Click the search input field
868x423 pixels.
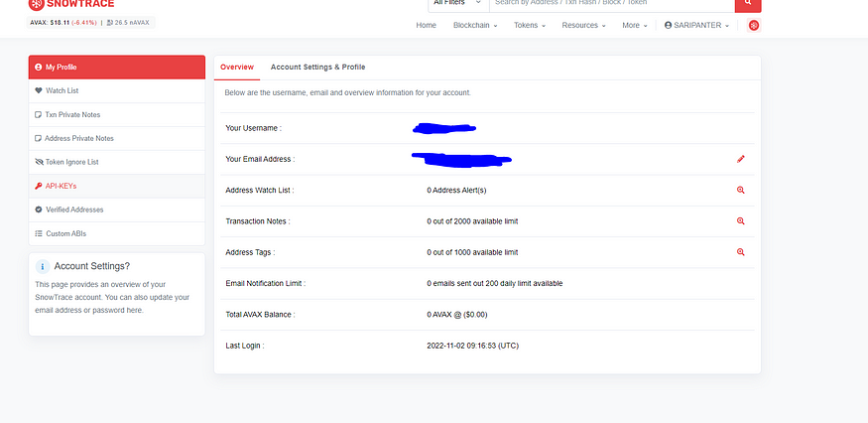pos(612,4)
